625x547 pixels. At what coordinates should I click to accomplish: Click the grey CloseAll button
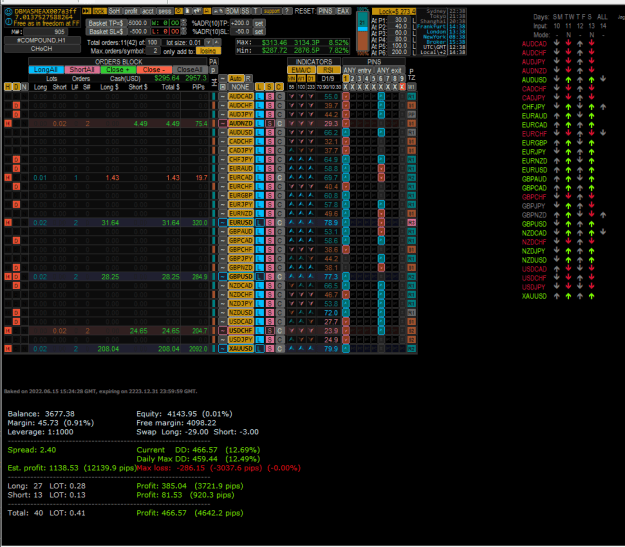[190, 70]
